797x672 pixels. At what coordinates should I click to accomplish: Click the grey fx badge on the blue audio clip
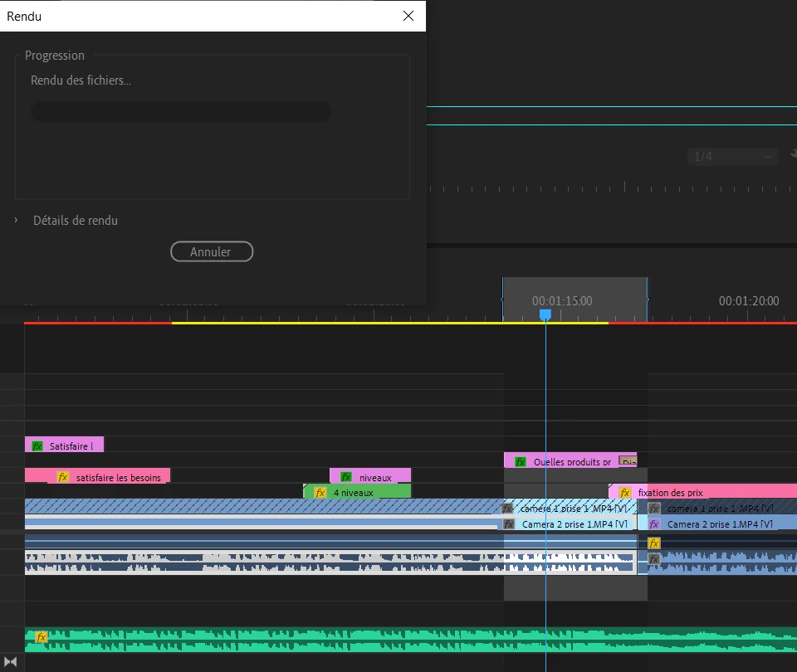coord(654,558)
